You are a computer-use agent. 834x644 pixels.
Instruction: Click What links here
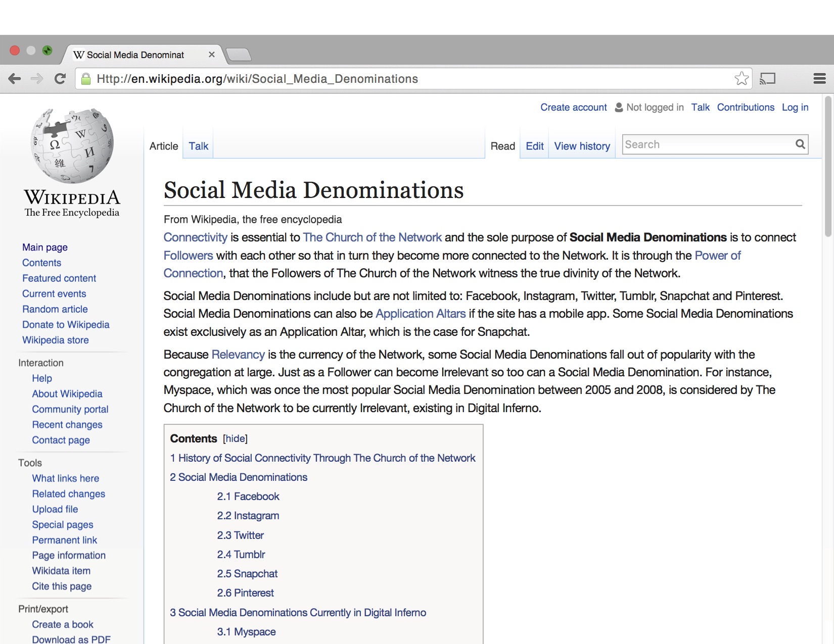click(x=66, y=478)
